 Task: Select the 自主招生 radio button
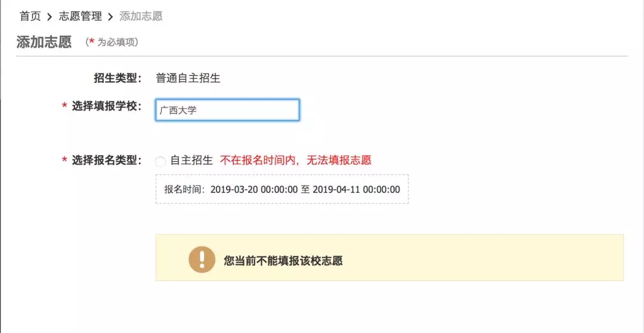pos(160,161)
